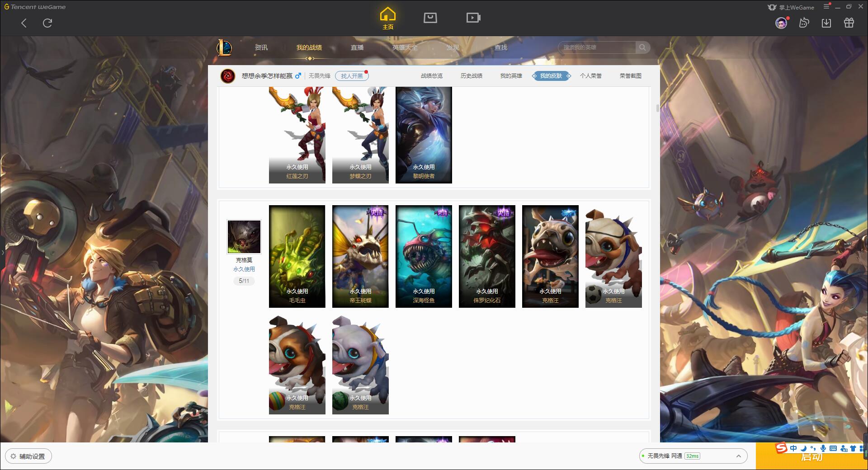Click the refresh page icon
The width and height of the screenshot is (868, 470).
click(x=47, y=23)
